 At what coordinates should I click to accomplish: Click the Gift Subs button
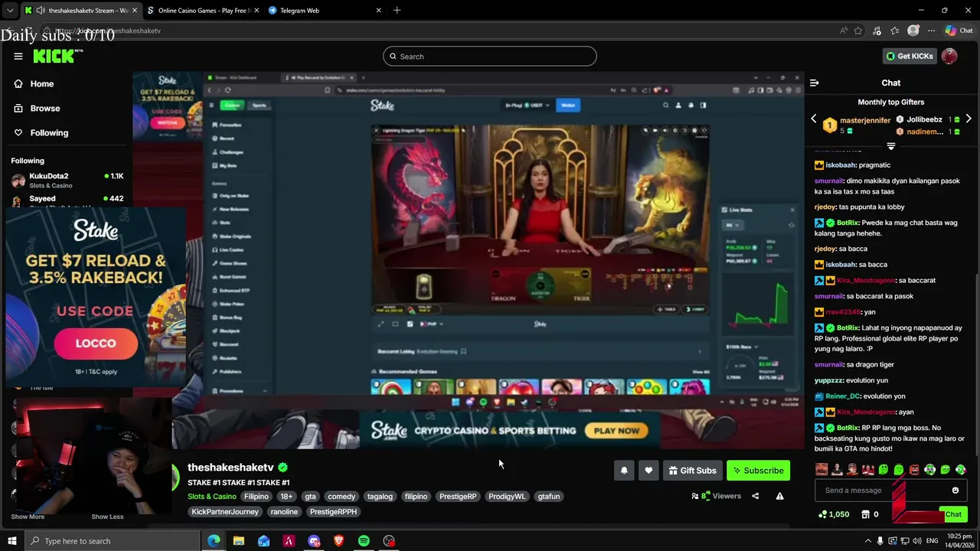coord(692,471)
